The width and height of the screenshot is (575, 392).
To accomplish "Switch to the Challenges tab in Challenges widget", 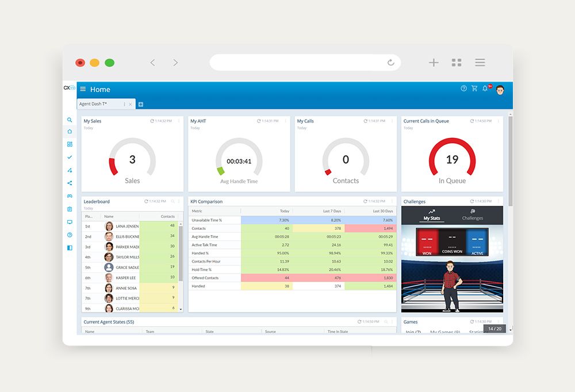I will click(x=473, y=216).
